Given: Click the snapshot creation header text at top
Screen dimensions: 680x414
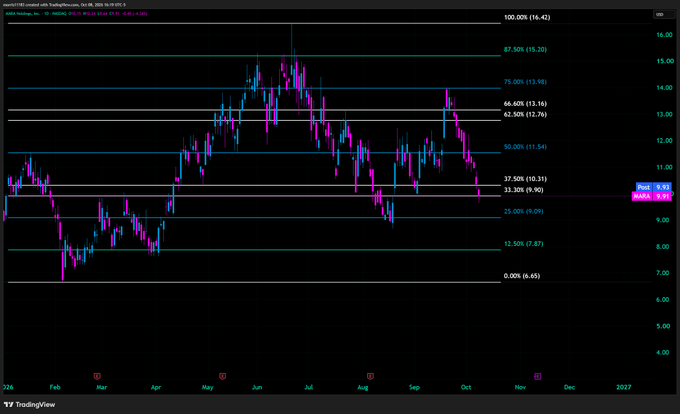Looking at the screenshot, I should tap(64, 5).
